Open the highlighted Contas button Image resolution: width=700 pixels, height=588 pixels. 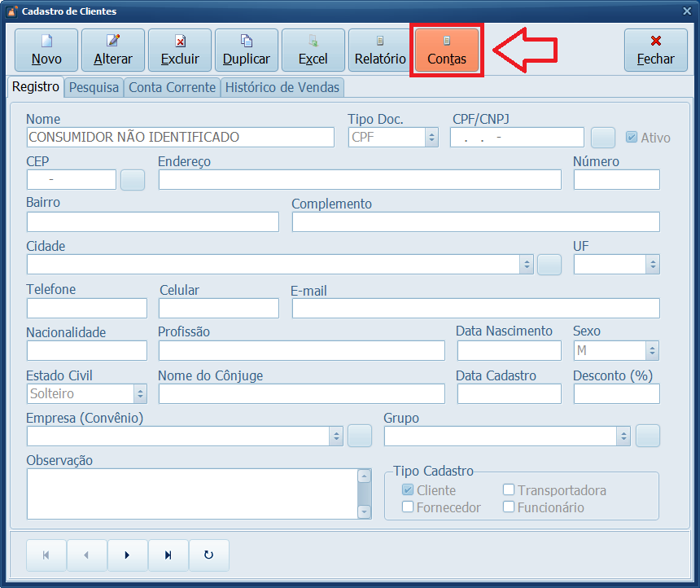point(447,50)
